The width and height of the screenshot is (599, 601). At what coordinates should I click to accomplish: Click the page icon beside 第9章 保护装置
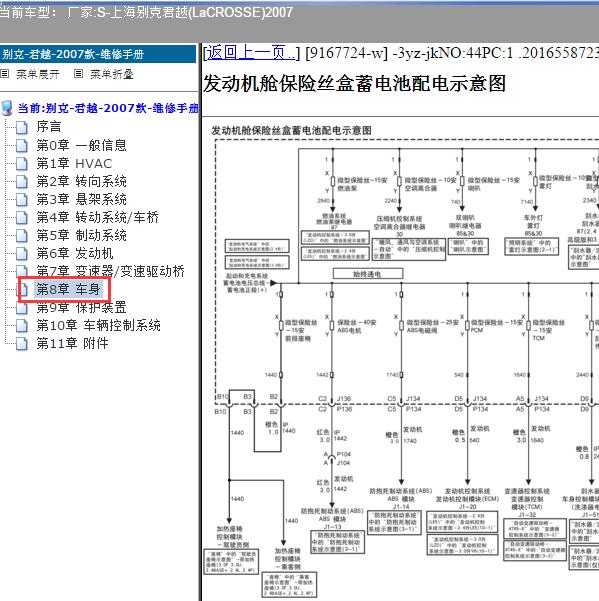coord(22,308)
